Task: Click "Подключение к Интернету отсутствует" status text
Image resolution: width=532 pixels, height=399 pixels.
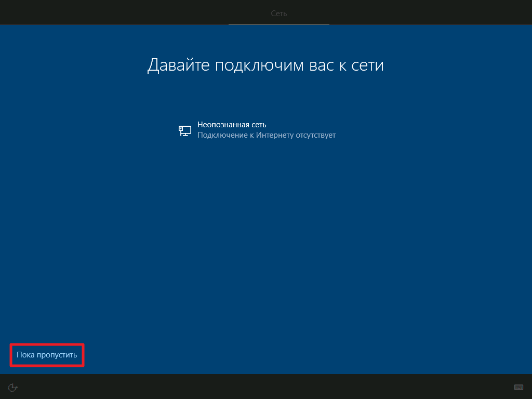Action: [x=267, y=135]
